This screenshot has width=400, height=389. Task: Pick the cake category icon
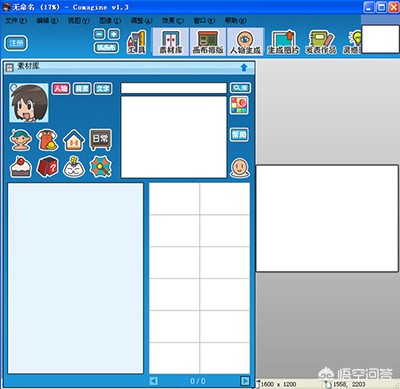pyautogui.click(x=21, y=167)
